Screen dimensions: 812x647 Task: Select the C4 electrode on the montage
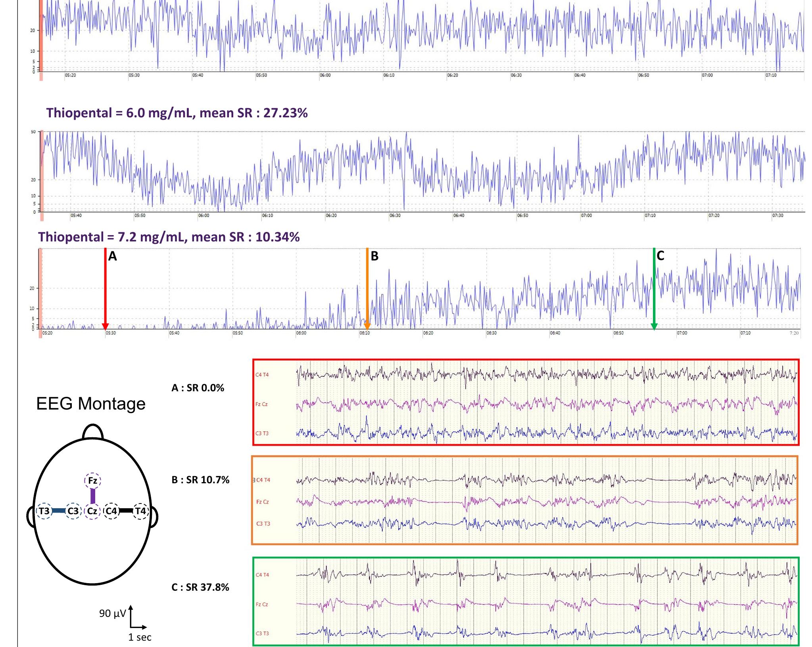111,511
